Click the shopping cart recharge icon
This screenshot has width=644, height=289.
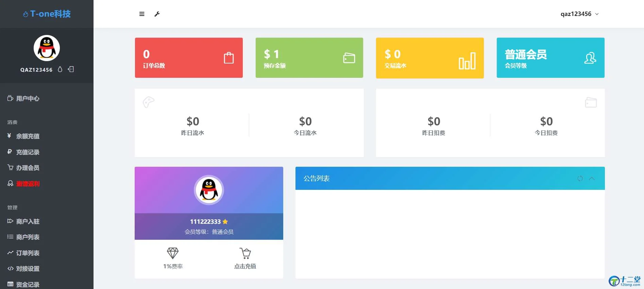[x=245, y=253]
